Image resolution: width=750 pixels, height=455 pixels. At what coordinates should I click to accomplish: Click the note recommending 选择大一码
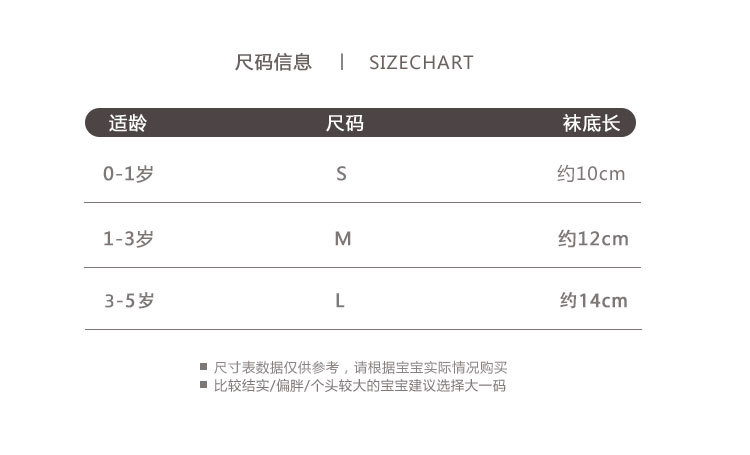point(360,386)
